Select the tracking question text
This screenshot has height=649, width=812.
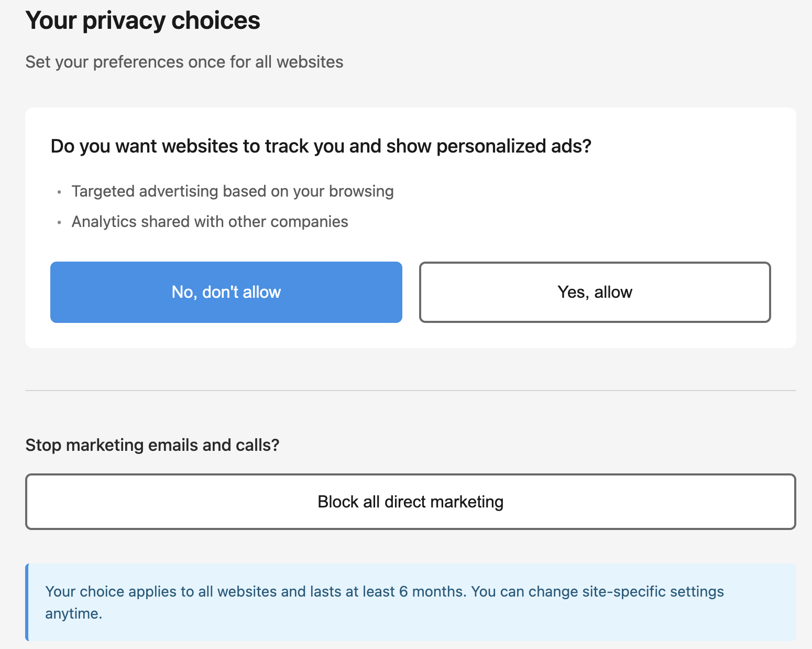point(321,146)
